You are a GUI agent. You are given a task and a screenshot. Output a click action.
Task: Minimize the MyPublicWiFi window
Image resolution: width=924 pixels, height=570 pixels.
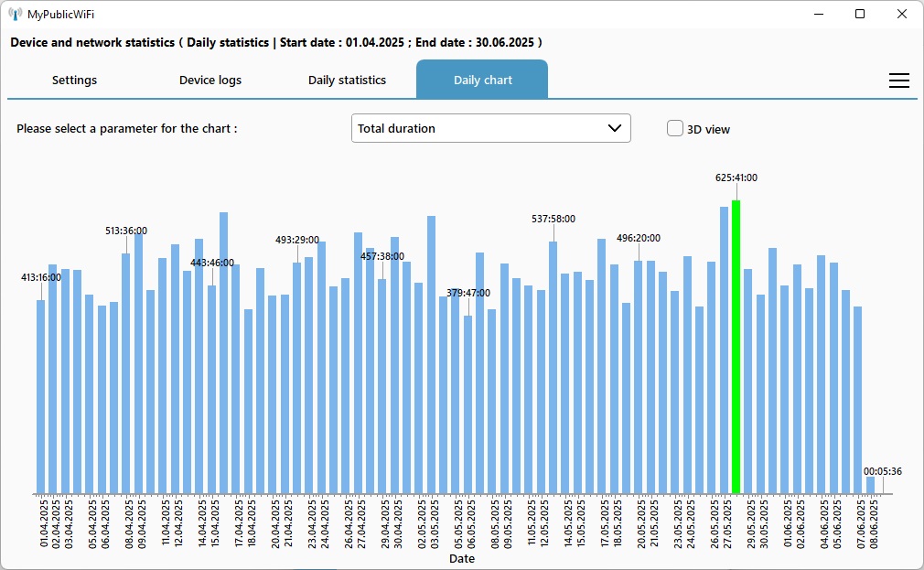click(x=818, y=14)
